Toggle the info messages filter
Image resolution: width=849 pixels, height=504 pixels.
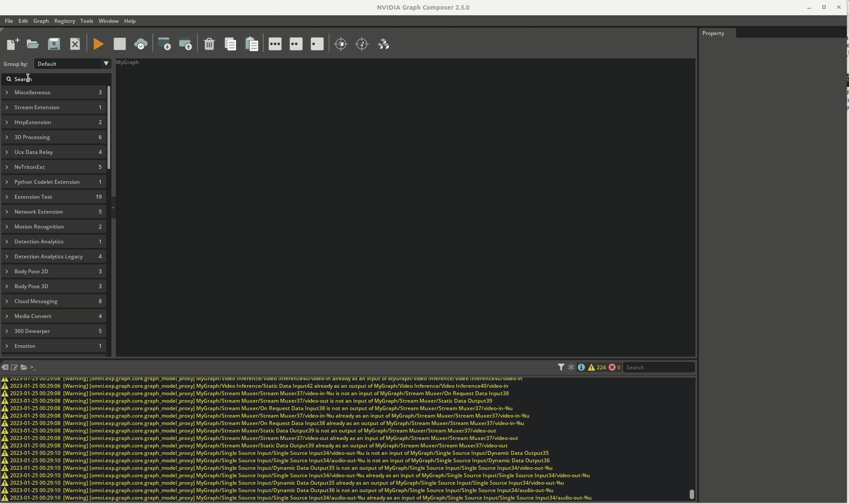581,368
